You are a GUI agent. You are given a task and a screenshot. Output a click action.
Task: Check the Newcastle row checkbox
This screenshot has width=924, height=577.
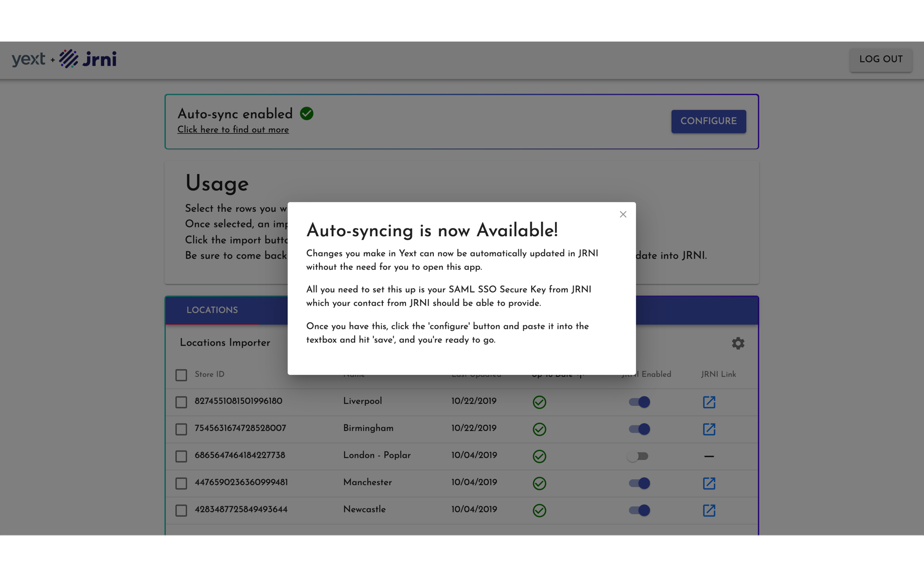tap(181, 510)
